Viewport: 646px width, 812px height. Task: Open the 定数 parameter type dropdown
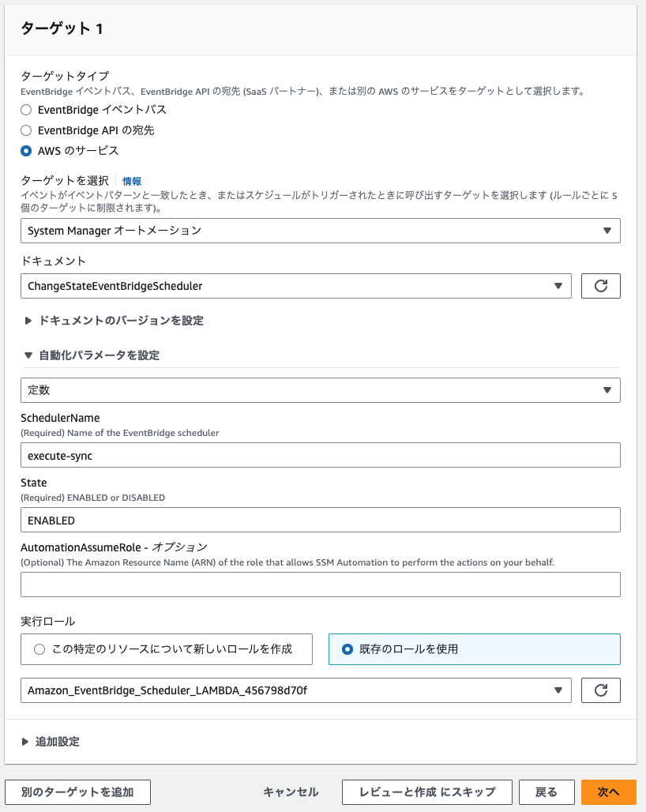point(321,390)
